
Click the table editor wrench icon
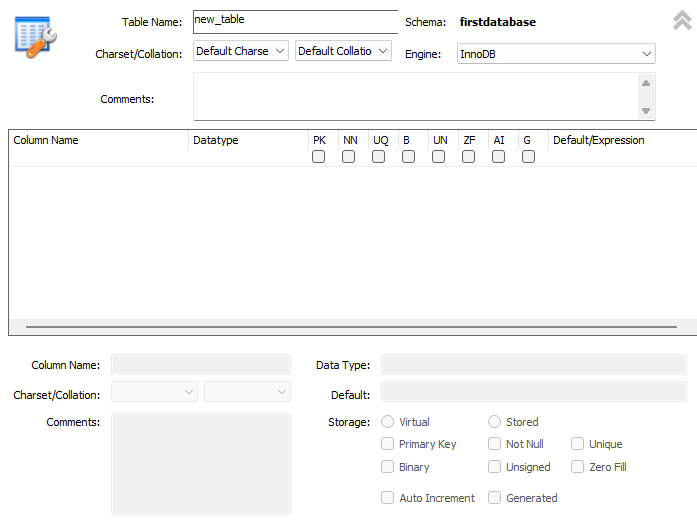pyautogui.click(x=36, y=37)
